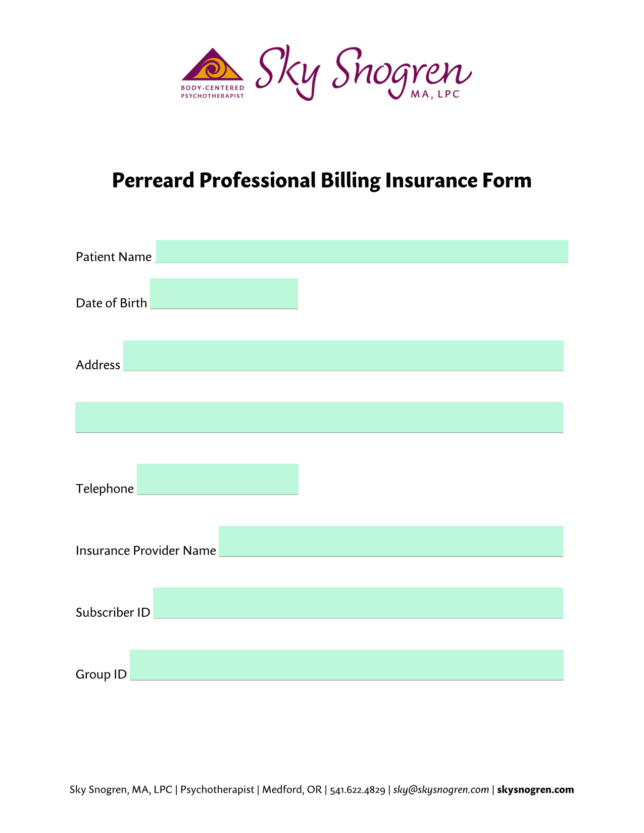This screenshot has width=644, height=833.
Task: Click the Medford, OR text in footer
Action: [x=292, y=790]
